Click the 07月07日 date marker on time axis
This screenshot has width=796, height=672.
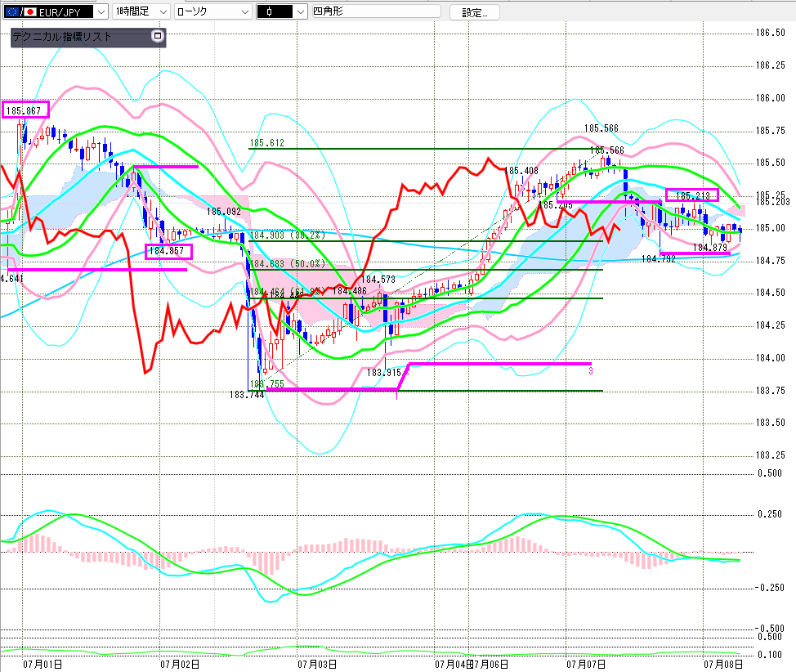586,664
